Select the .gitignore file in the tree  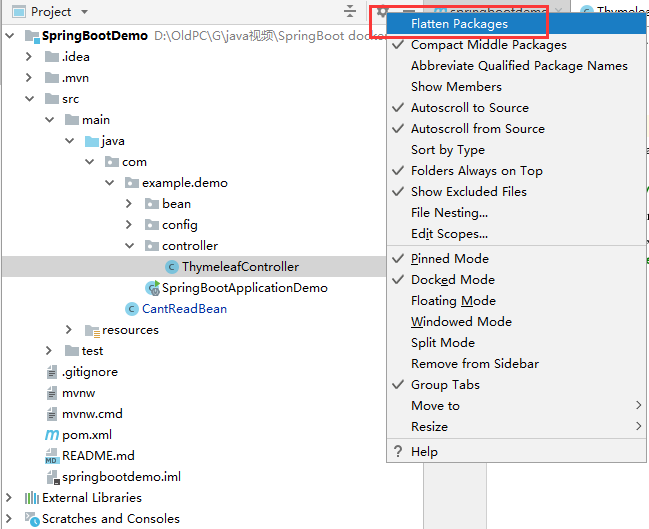pos(90,372)
